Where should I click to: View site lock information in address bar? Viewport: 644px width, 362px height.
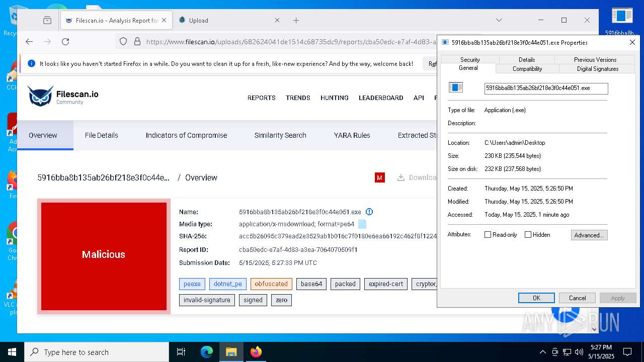point(137,42)
